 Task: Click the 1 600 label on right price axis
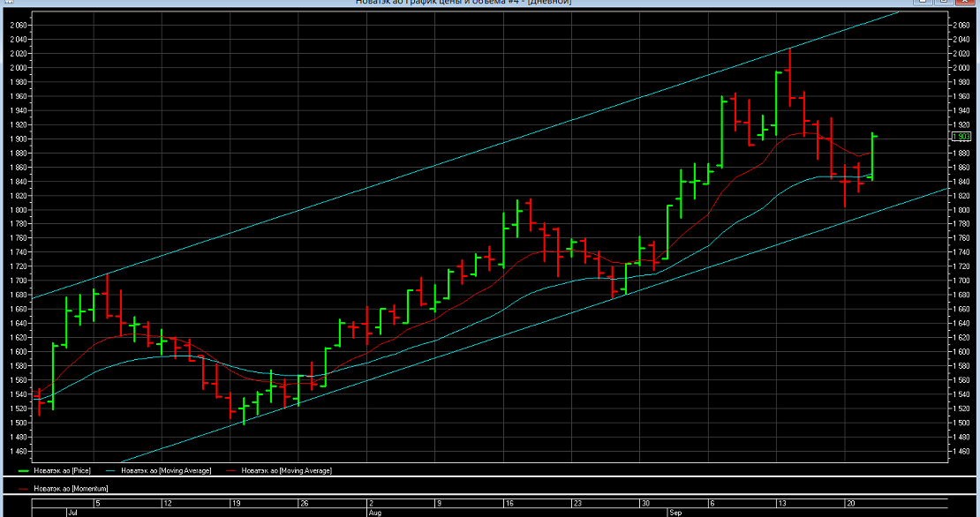click(961, 351)
